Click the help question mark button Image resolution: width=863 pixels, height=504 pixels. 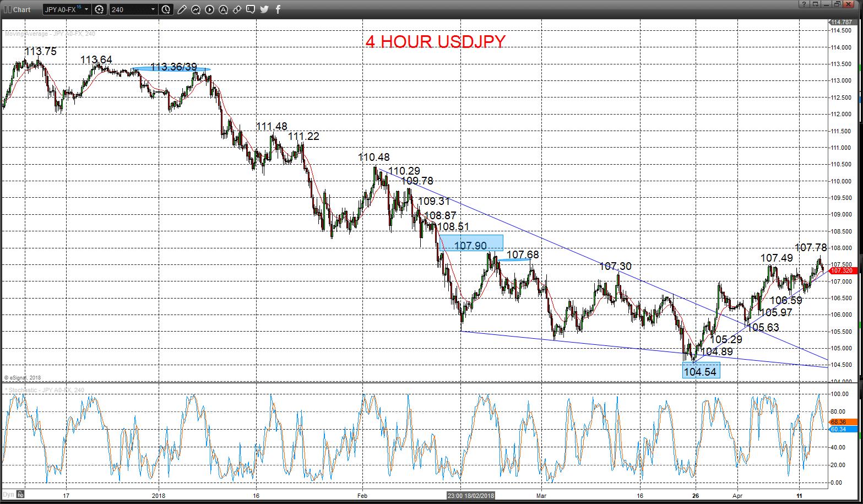click(x=804, y=4)
